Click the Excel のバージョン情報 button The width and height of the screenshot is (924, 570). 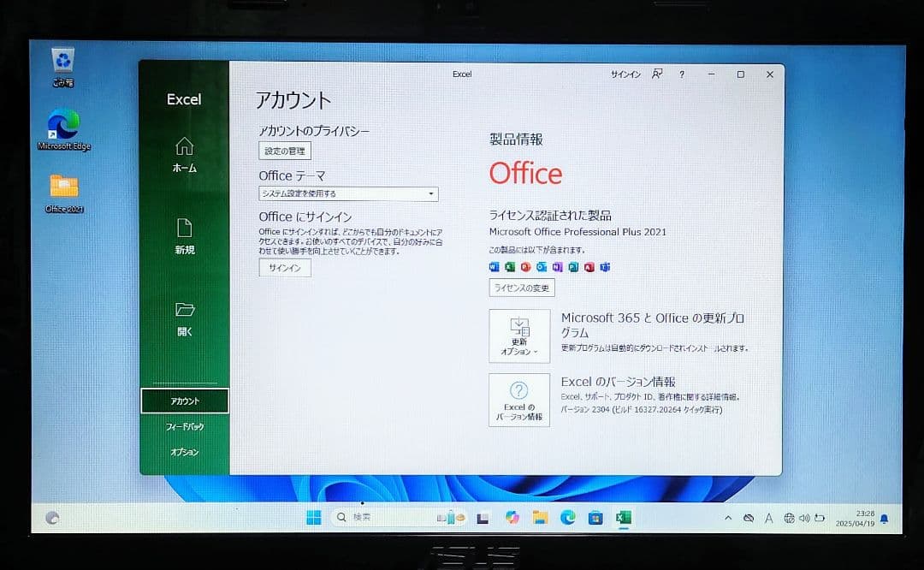pos(519,400)
